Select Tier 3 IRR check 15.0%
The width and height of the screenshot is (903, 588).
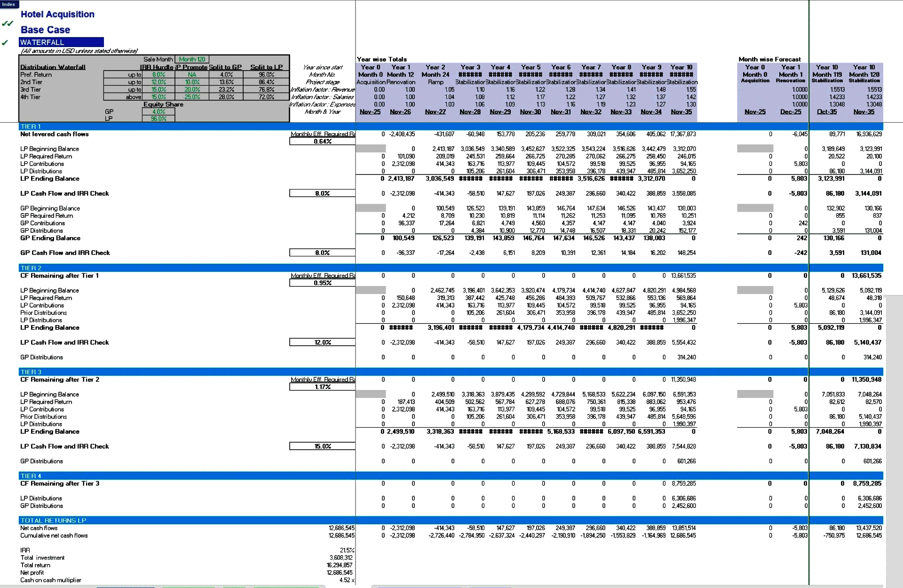[323, 446]
